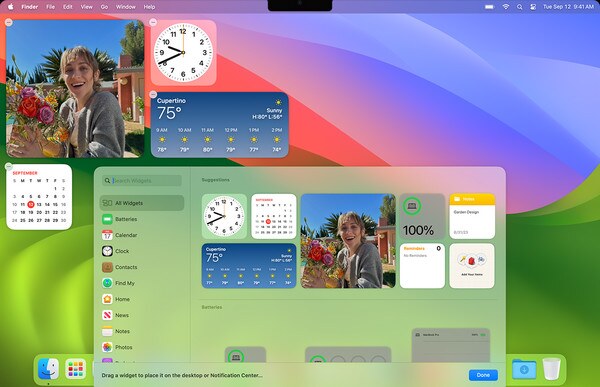Open Launchpad from the Dock
600x387 pixels.
tap(75, 369)
